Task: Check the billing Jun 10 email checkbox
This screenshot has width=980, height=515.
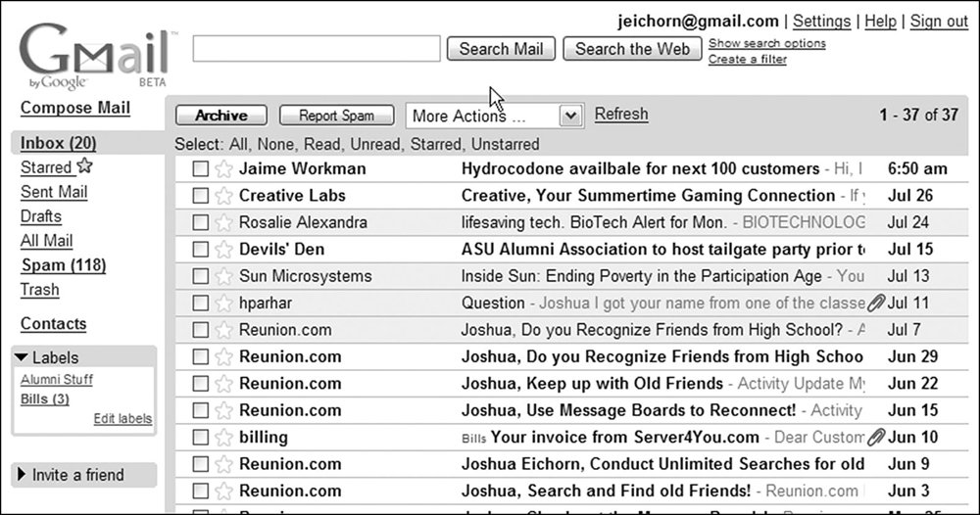Action: pos(200,437)
